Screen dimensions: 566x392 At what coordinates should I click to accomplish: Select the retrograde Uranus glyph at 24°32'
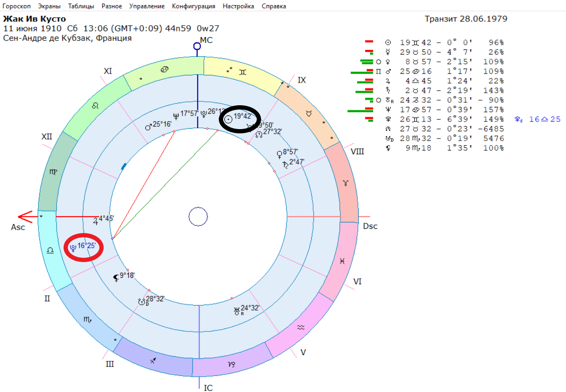237,311
